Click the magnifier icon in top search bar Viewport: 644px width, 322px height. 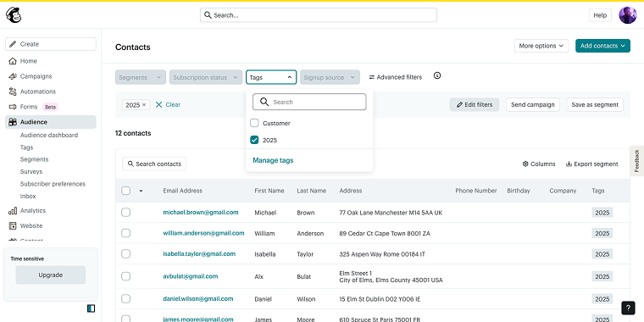coord(208,15)
